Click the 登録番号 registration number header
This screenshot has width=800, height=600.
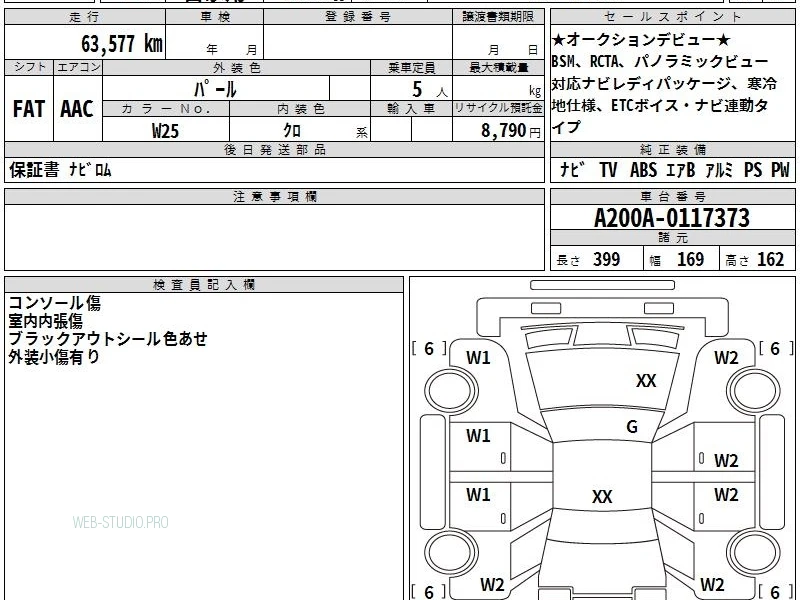[x=358, y=17]
